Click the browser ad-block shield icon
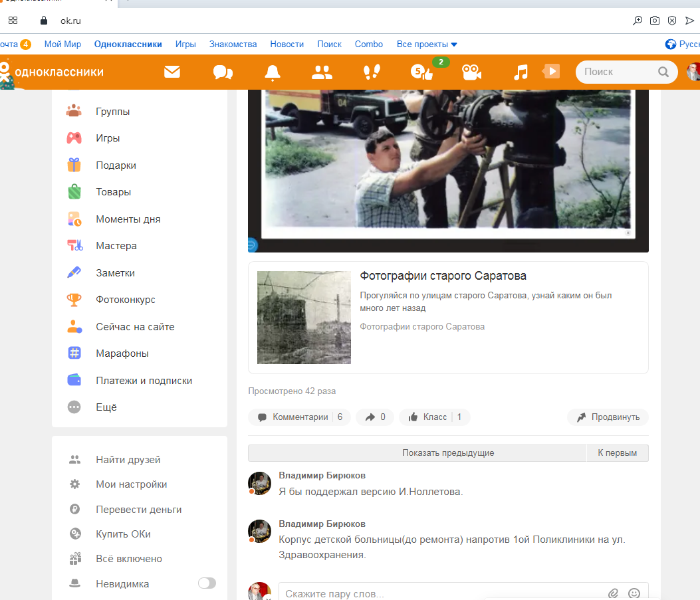The image size is (700, 600). (x=672, y=21)
